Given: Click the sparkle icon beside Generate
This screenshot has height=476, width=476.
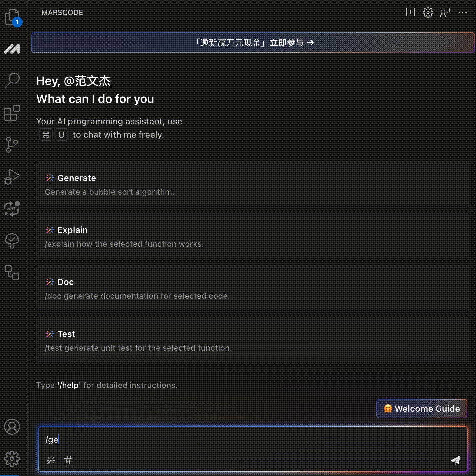Looking at the screenshot, I should [x=50, y=178].
